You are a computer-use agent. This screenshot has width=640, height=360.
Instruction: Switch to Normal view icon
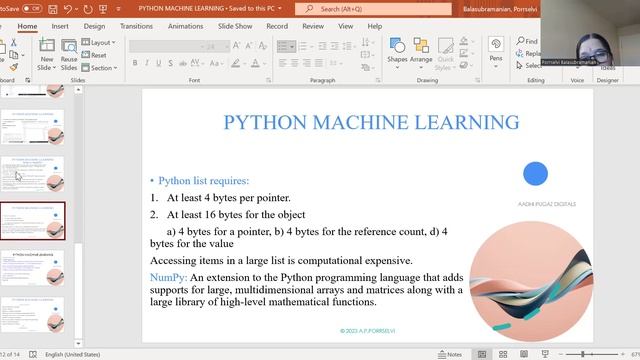[482, 354]
